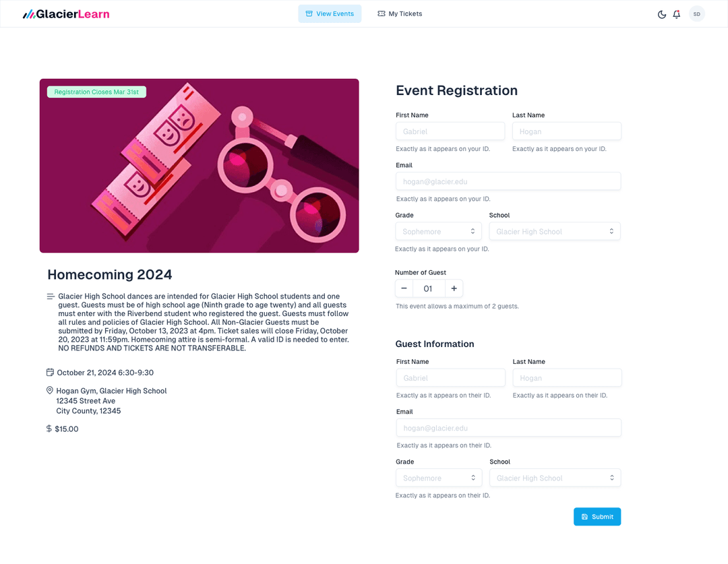Expand guest School dropdown
This screenshot has width=728, height=564.
coord(555,478)
